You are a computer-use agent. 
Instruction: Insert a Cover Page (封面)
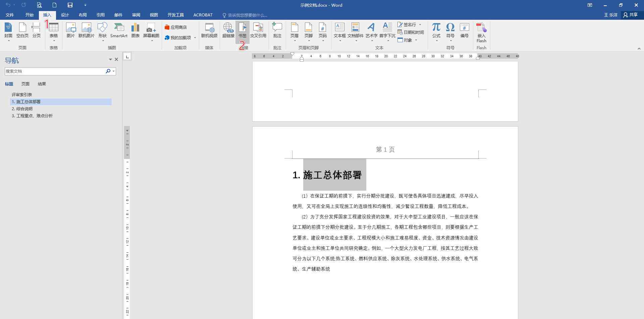click(x=8, y=32)
